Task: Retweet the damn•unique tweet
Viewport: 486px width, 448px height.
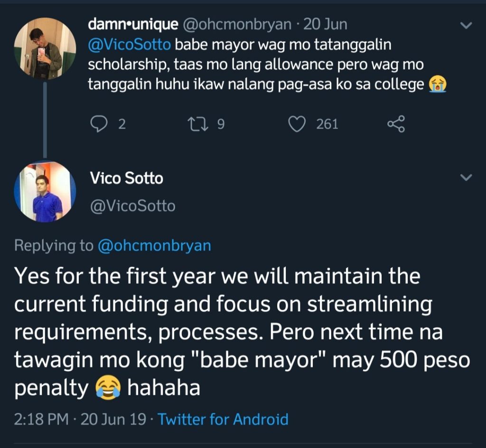Action: point(195,124)
